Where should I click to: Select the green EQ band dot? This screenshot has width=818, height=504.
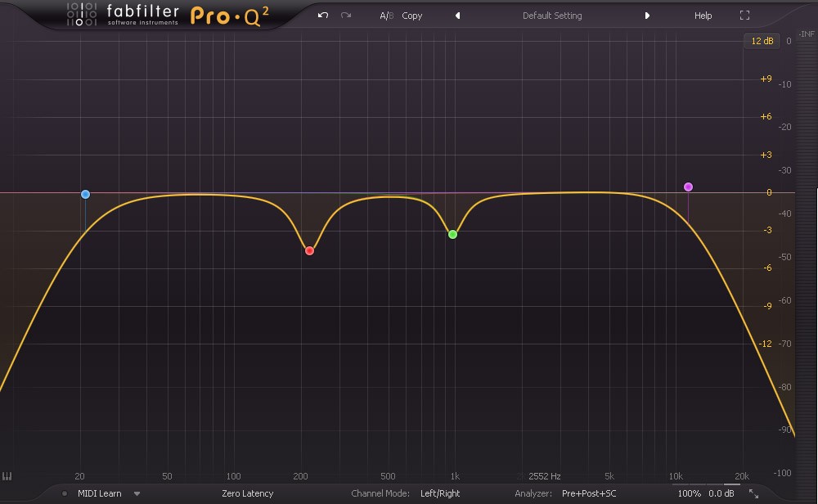[x=453, y=234]
